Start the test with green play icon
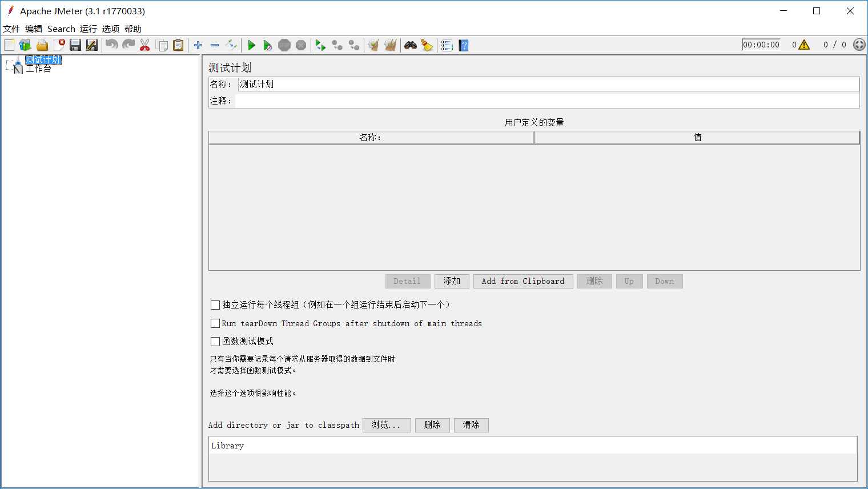Image resolution: width=868 pixels, height=489 pixels. click(251, 45)
